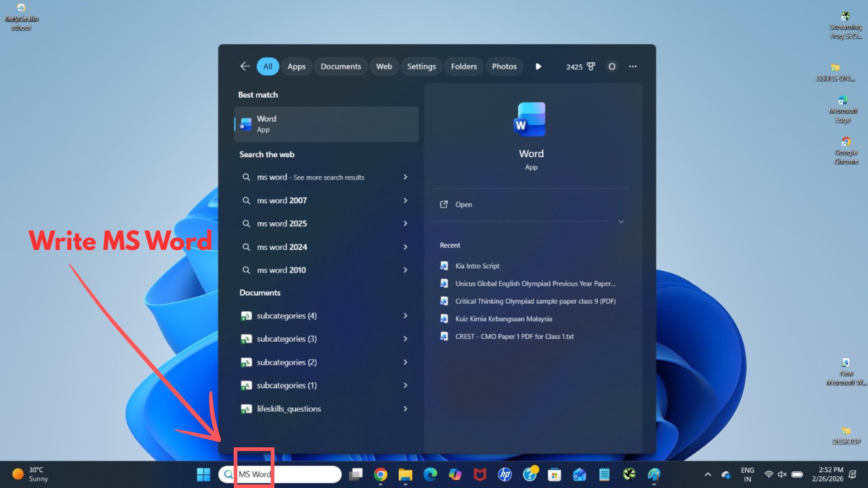Image resolution: width=868 pixels, height=488 pixels.
Task: Click the volume muted tray icon
Action: tap(782, 474)
